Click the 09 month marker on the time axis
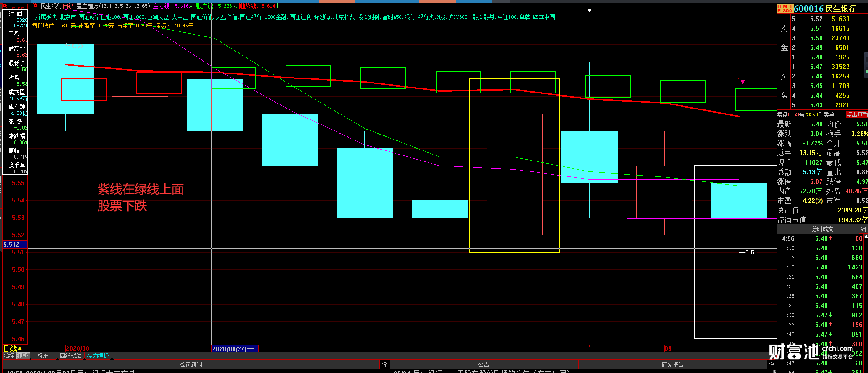 (668, 349)
